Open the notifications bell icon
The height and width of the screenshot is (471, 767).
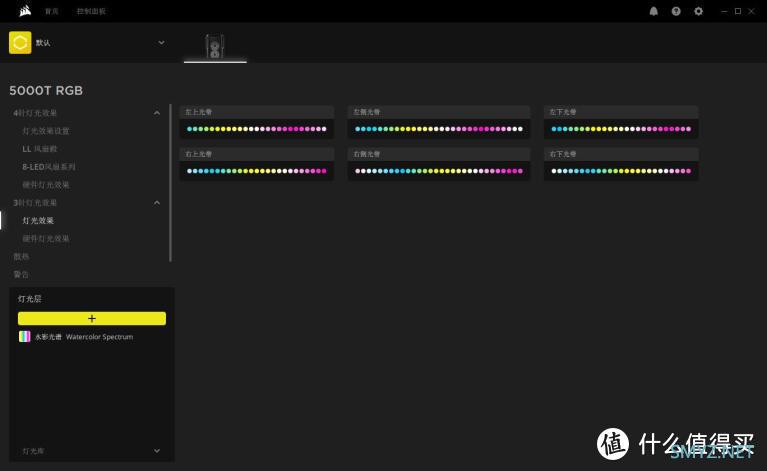click(654, 11)
